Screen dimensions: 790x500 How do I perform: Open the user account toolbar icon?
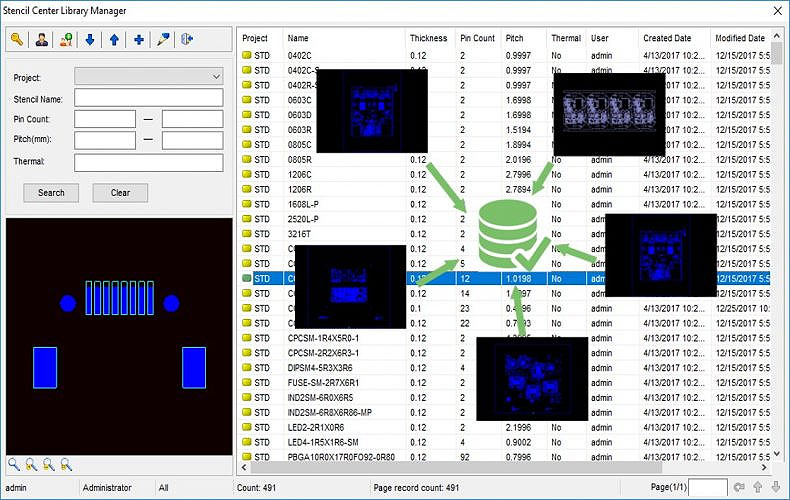coord(41,40)
